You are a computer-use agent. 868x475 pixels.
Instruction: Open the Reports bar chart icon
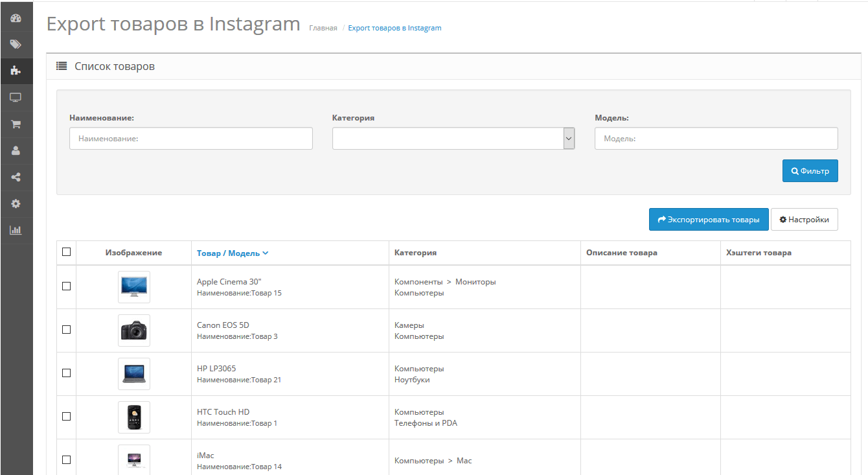coord(16,230)
